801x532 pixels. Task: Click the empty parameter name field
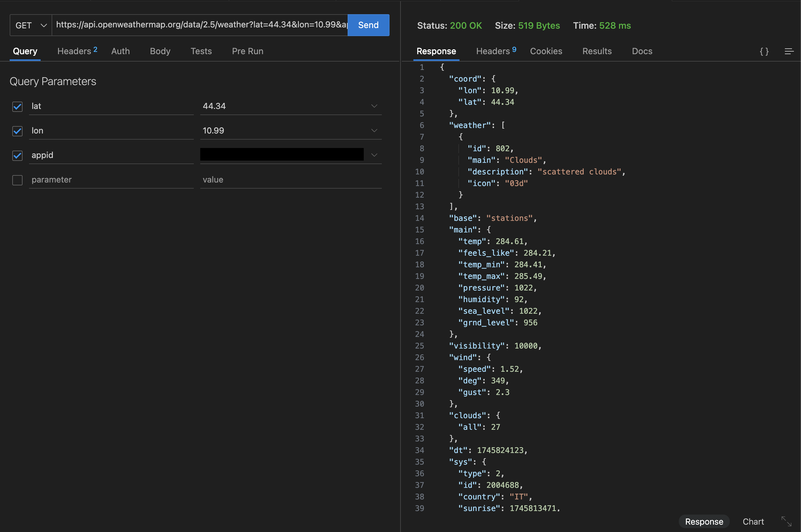coord(111,180)
